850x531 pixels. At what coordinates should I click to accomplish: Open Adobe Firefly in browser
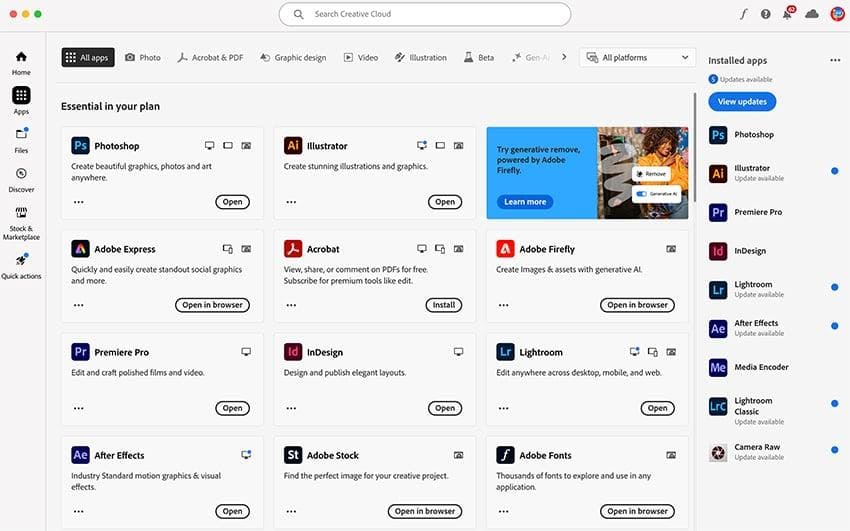pyautogui.click(x=638, y=305)
